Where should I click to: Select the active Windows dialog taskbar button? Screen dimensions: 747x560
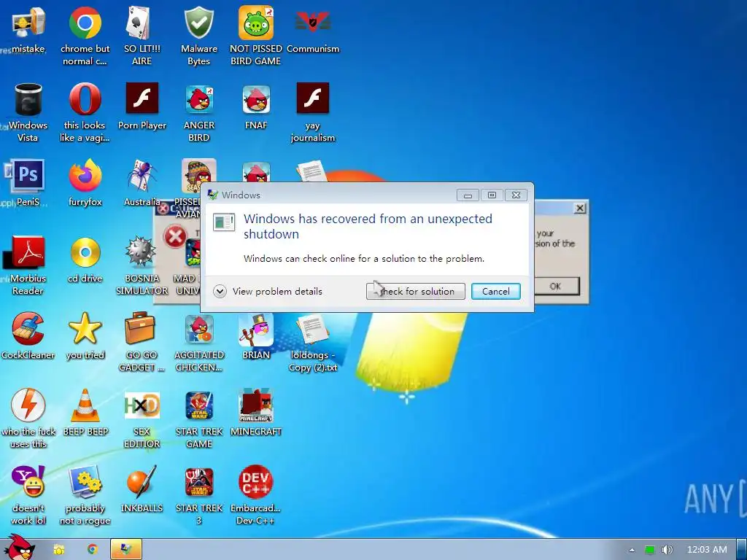tap(126, 550)
